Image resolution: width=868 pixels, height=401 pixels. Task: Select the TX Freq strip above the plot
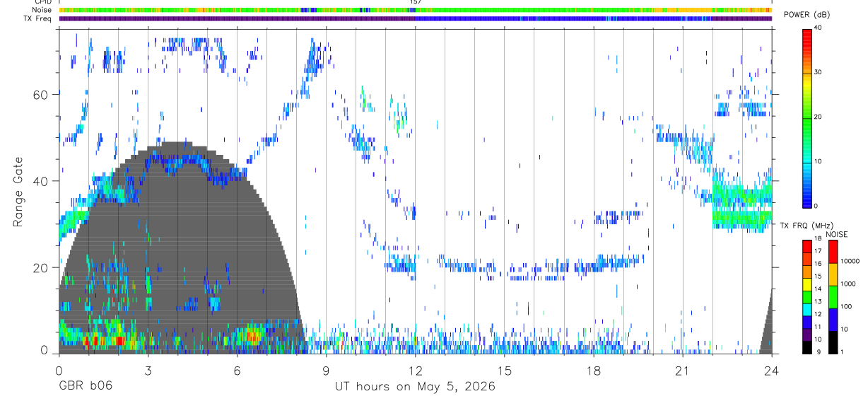pyautogui.click(x=415, y=18)
